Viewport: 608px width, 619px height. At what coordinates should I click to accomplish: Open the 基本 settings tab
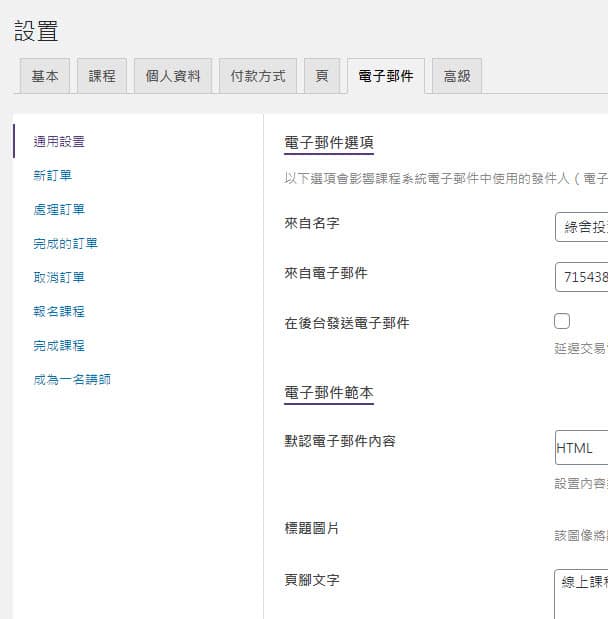[45, 76]
